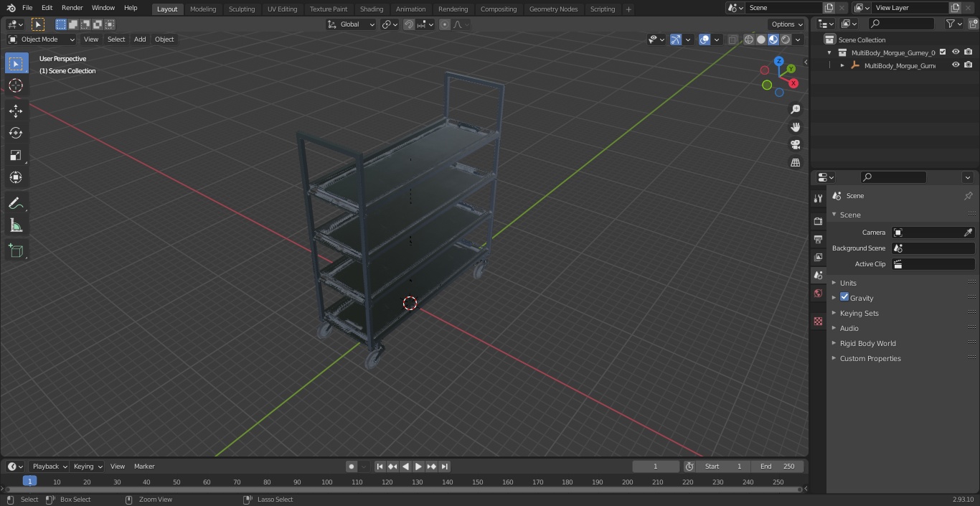980x506 pixels.
Task: Click the timeline View button
Action: 118,467
